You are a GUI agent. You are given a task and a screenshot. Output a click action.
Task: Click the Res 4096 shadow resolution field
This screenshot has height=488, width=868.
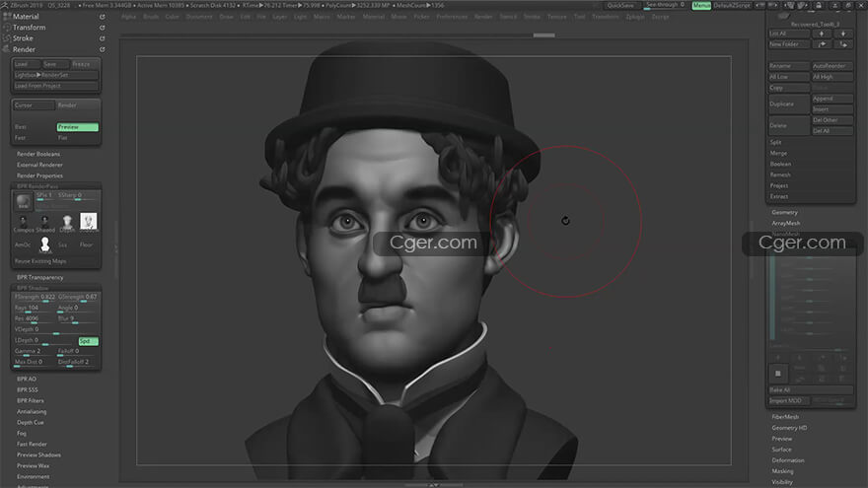pyautogui.click(x=35, y=318)
